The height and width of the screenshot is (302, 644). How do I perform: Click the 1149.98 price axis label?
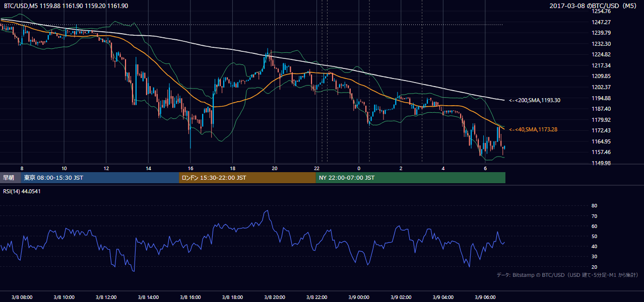[x=601, y=163]
